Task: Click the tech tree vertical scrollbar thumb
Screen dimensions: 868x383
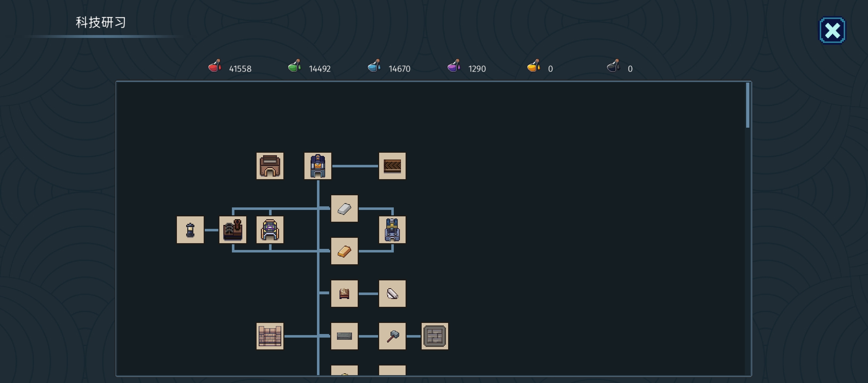Action: pos(748,105)
